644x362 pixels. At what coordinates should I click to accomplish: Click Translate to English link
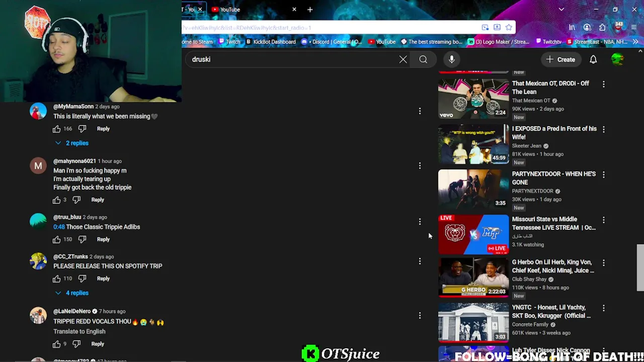click(x=79, y=331)
